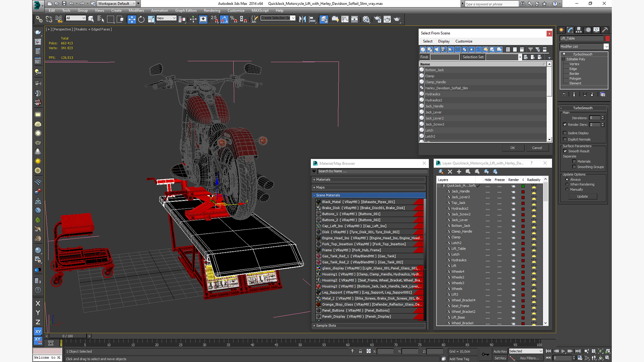Expand the Sample Slots section
The height and width of the screenshot is (362, 644).
(x=369, y=325)
